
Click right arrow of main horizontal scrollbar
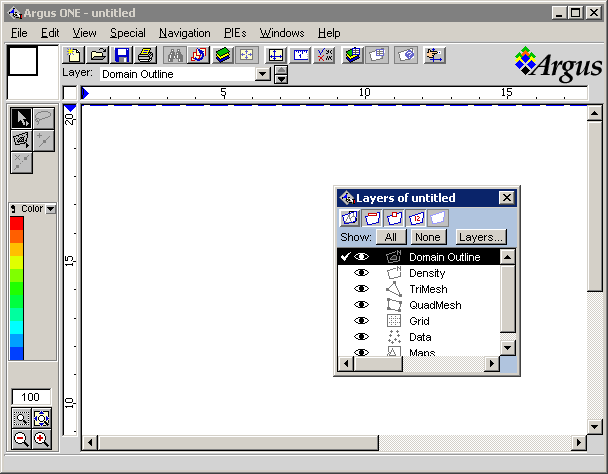[x=579, y=443]
